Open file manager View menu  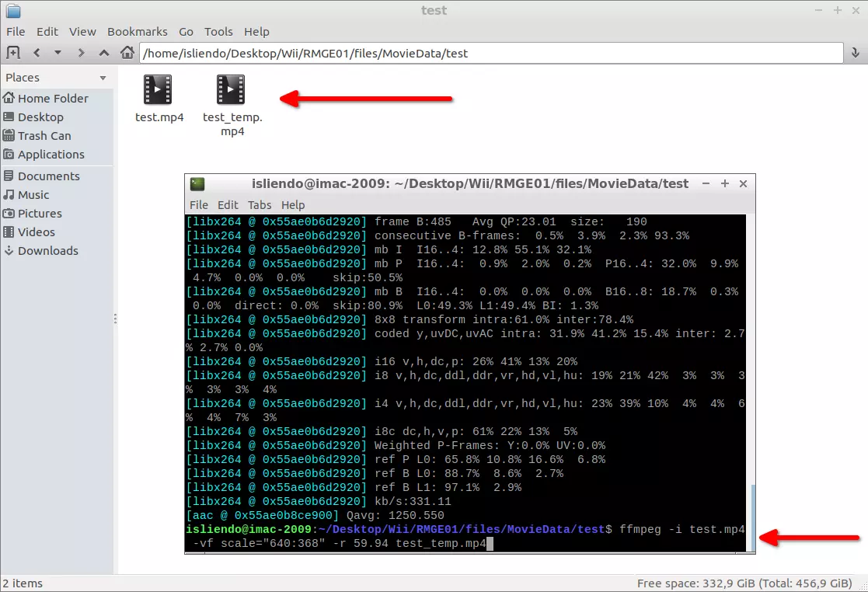(x=82, y=32)
